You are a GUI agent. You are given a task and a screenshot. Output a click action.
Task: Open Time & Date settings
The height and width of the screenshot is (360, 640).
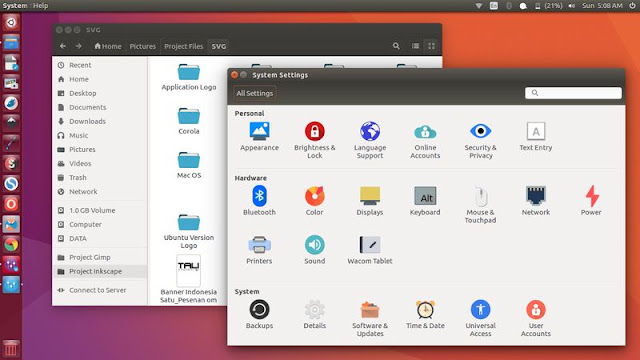(x=425, y=314)
